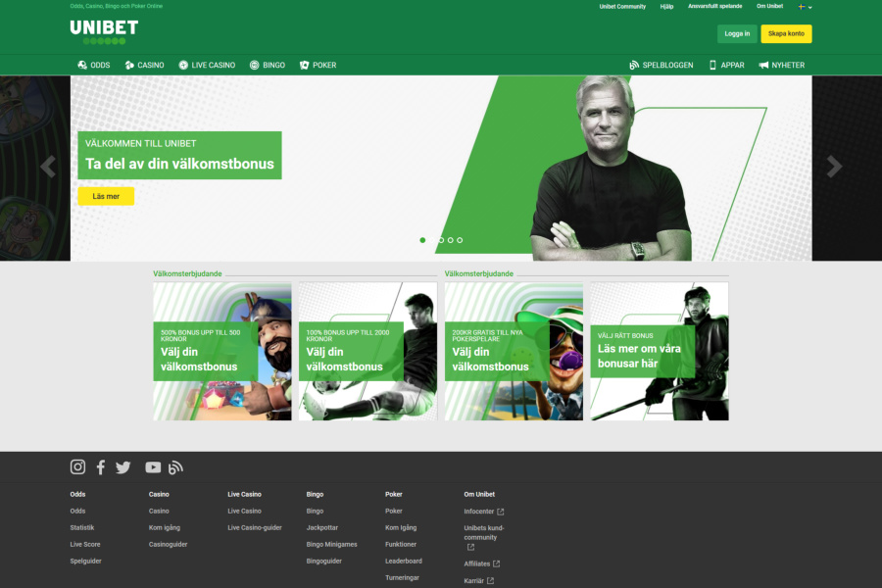
Task: Go to next carousel slide arrow
Action: 834,167
